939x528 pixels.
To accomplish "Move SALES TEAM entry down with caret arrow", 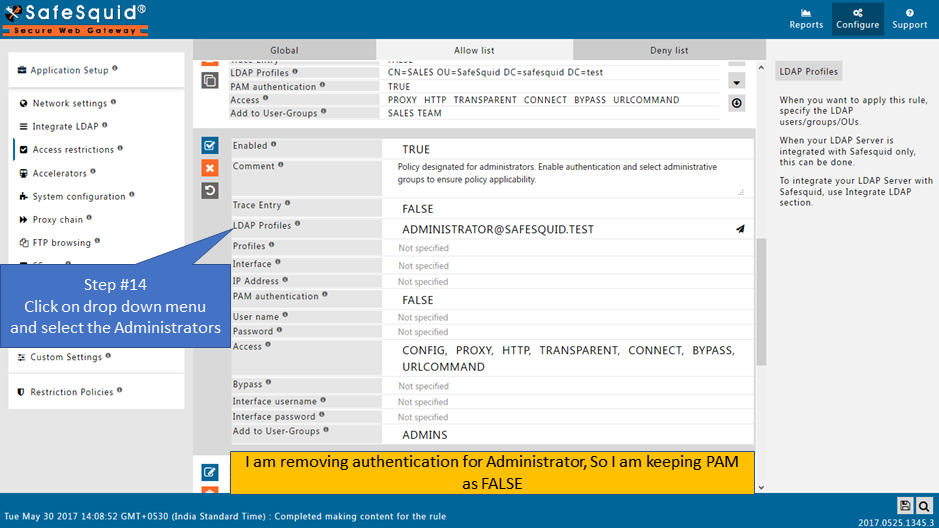I will click(737, 83).
